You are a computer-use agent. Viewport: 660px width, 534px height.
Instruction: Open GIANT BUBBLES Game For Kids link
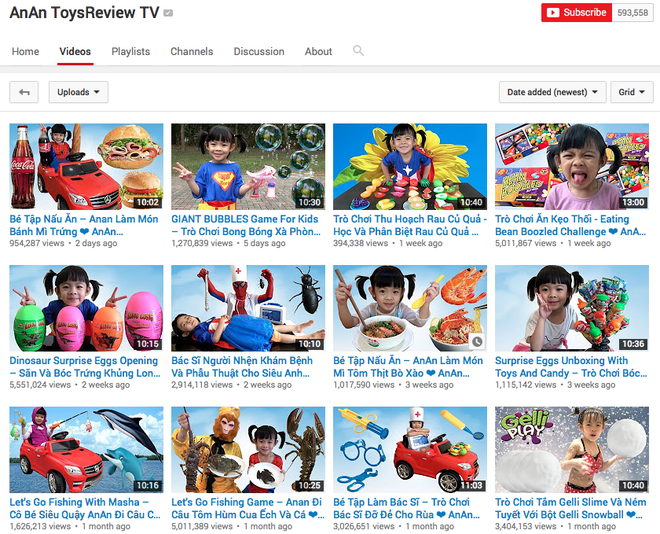point(246,225)
